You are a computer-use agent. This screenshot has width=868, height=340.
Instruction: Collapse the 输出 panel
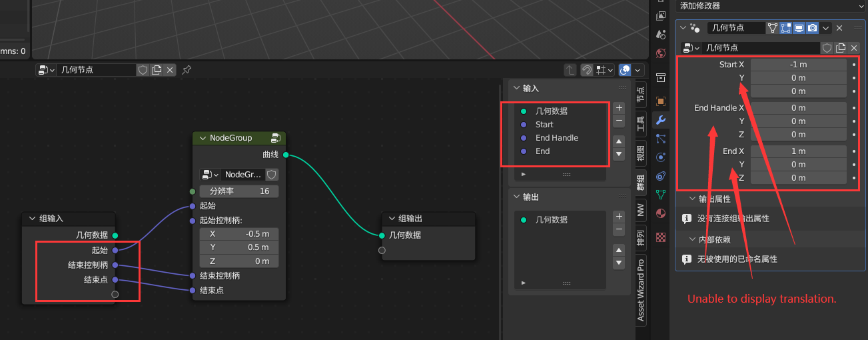516,197
